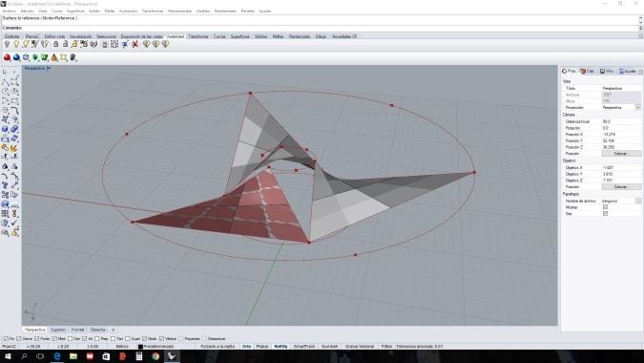
Task: Select the Circle tool in left toolbar
Action: point(6,92)
